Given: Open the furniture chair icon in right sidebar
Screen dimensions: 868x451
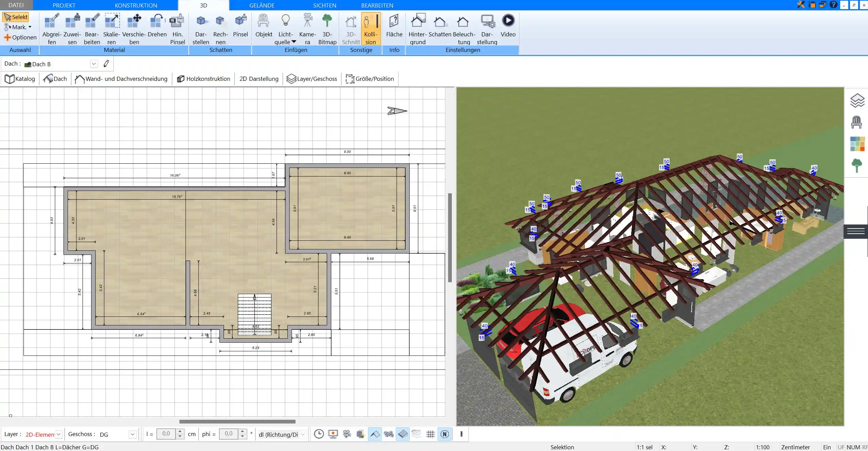Looking at the screenshot, I should click(856, 122).
